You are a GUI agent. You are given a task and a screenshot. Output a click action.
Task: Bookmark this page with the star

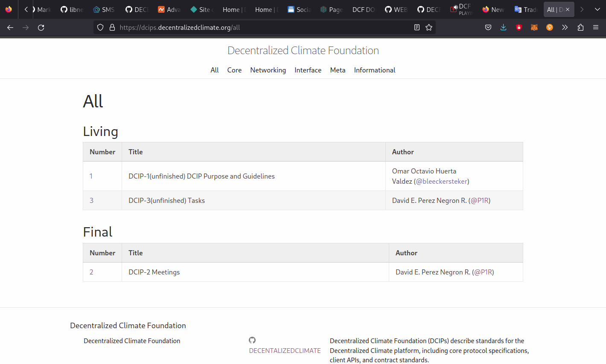pos(429,27)
